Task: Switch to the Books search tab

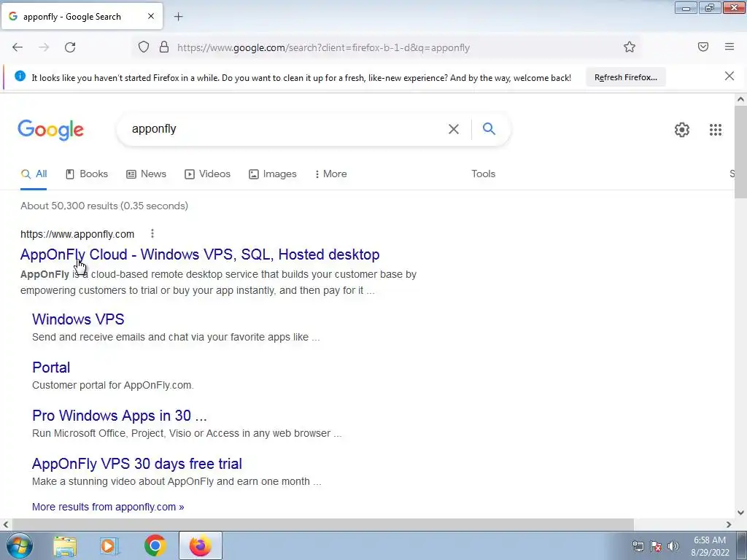Action: (x=87, y=174)
